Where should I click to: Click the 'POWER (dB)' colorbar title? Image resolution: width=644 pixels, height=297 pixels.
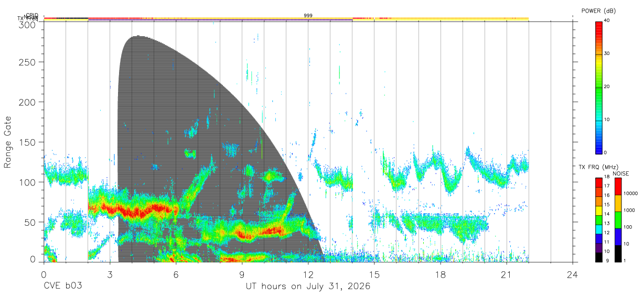pos(599,10)
